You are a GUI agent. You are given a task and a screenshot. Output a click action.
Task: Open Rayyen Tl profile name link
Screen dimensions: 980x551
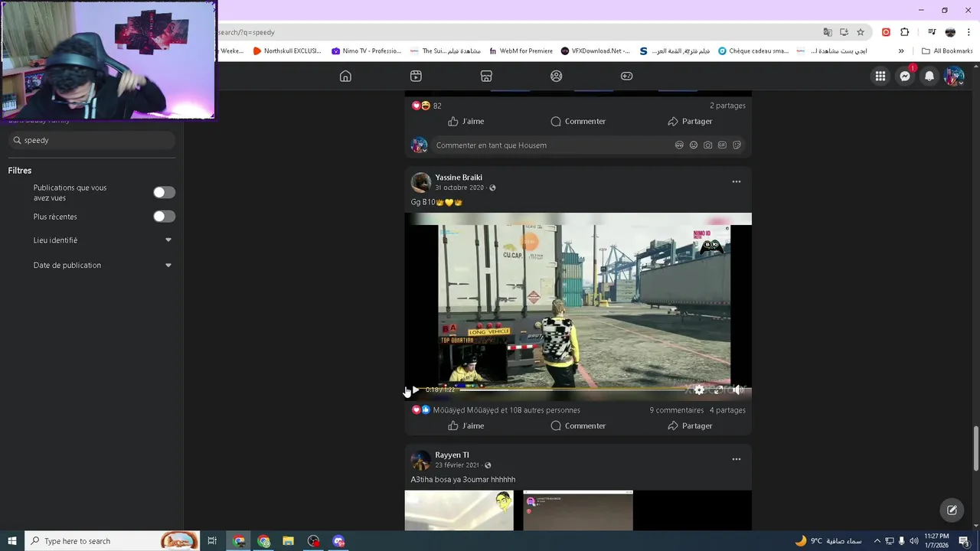(452, 455)
